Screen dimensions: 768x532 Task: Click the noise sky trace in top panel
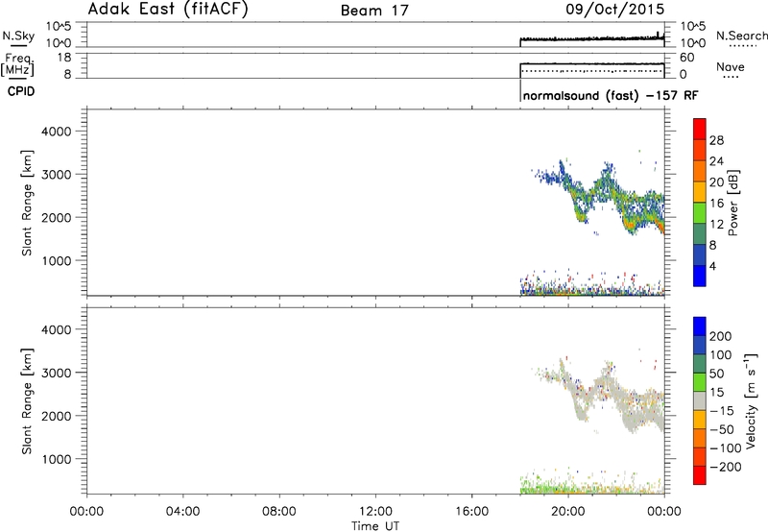[591, 38]
